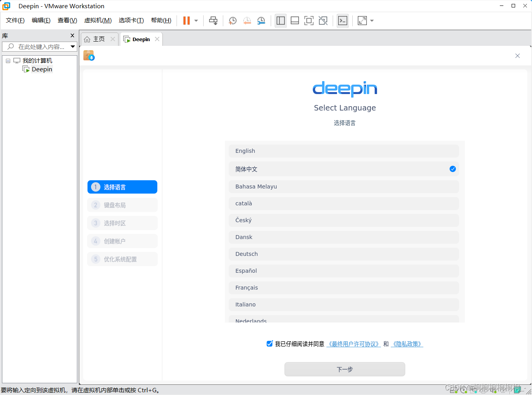Open the snapshot manager wrench icon
532x395 pixels.
pos(261,21)
